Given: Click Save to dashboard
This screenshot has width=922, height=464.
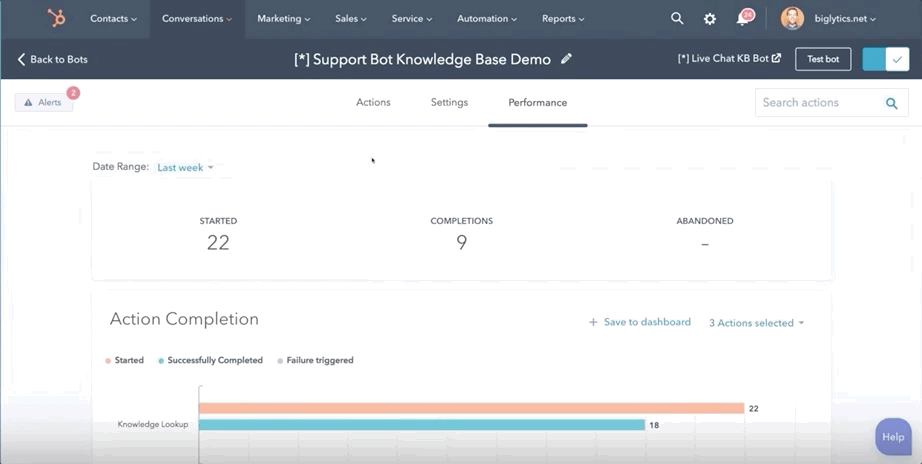Looking at the screenshot, I should click(640, 322).
